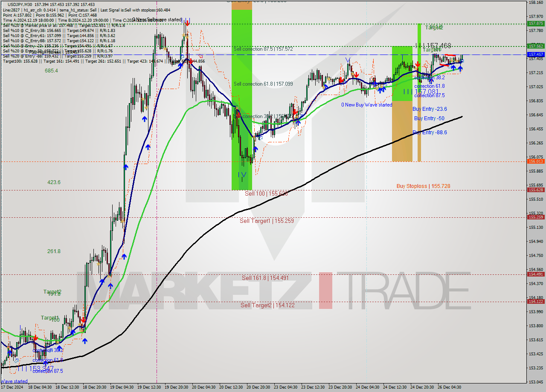Select the red 154.491 price tag

point(536,274)
